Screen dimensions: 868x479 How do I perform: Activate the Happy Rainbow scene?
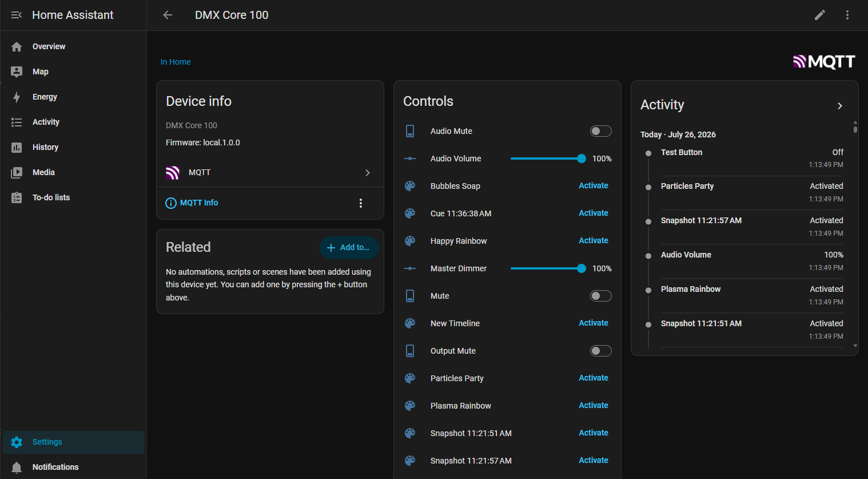[x=594, y=240]
